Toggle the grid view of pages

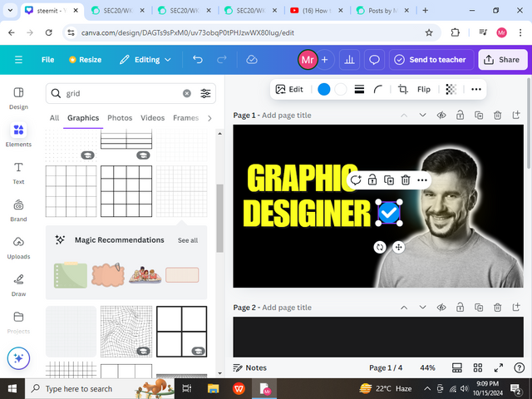coord(478,367)
